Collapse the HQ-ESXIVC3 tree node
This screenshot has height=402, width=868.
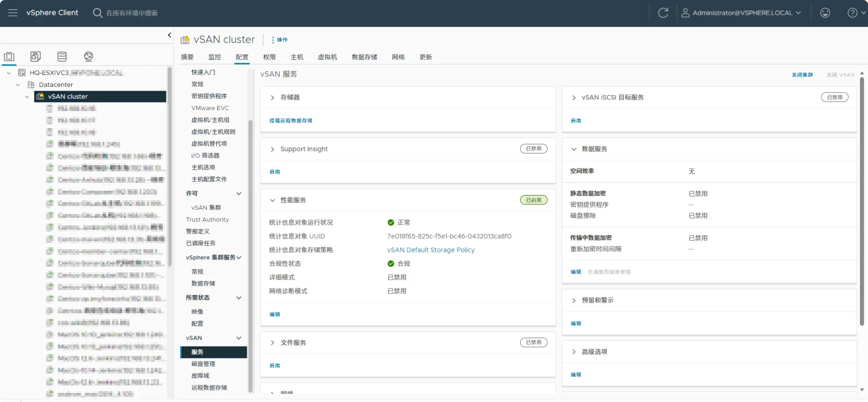click(9, 73)
